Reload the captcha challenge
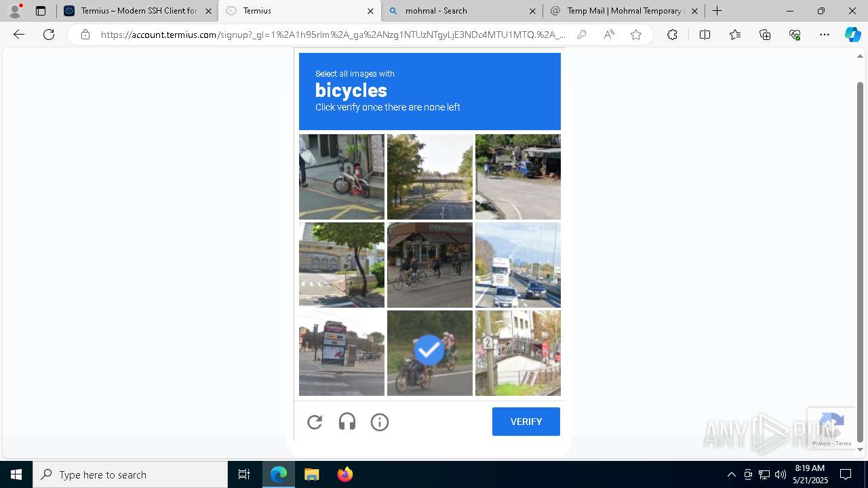868x488 pixels. click(x=315, y=422)
